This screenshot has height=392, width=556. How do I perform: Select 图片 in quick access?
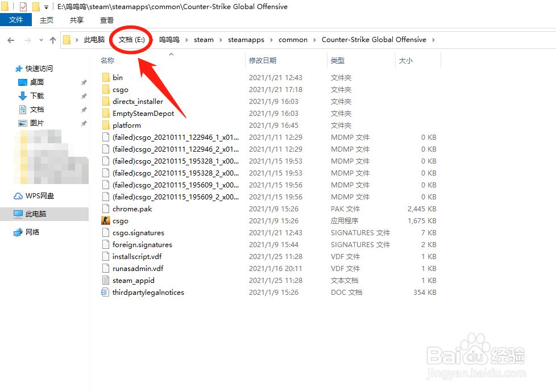[31, 123]
